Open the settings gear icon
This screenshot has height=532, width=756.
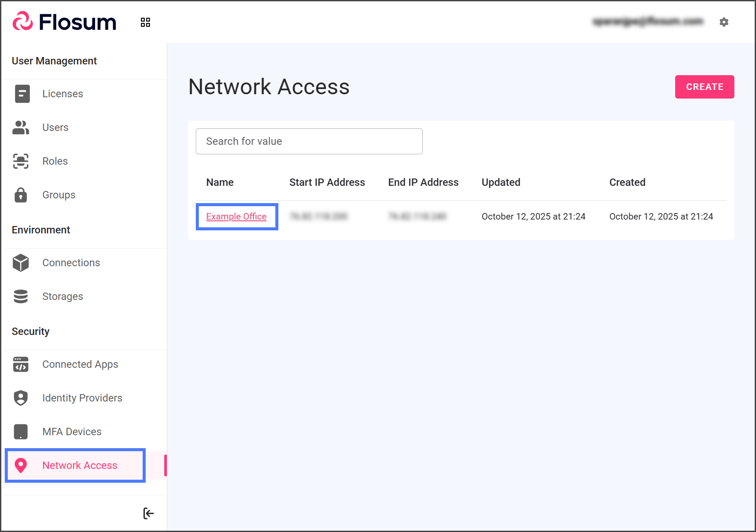724,22
